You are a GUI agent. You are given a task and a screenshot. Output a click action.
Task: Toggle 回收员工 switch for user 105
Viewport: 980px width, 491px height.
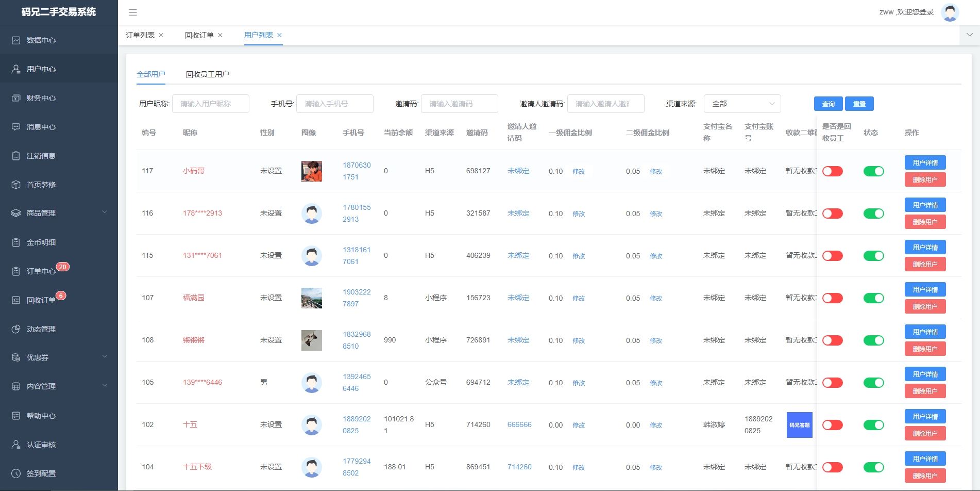[833, 383]
